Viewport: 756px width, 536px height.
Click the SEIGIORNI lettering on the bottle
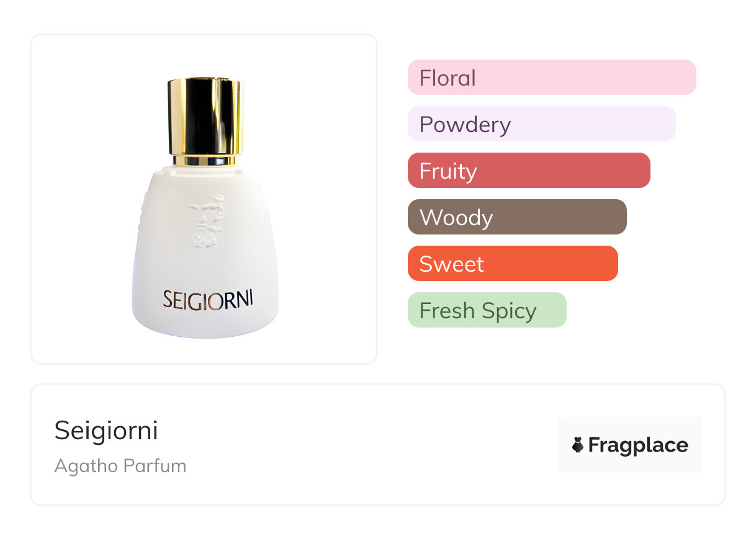[208, 298]
